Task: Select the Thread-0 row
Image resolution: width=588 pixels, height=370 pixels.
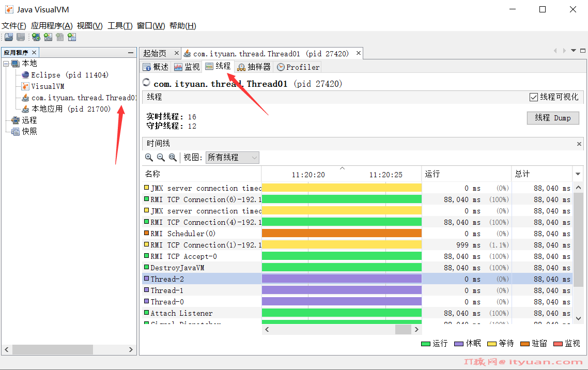Action: coord(358,301)
